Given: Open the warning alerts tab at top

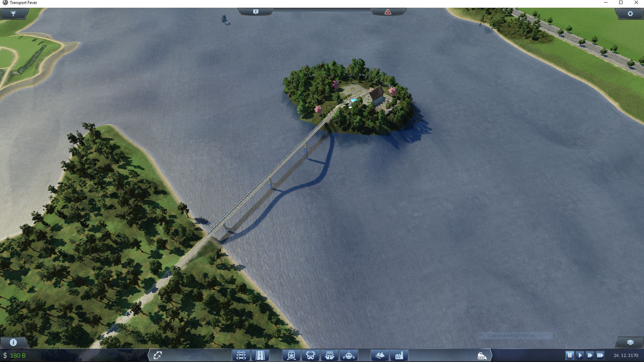Looking at the screenshot, I should [388, 12].
